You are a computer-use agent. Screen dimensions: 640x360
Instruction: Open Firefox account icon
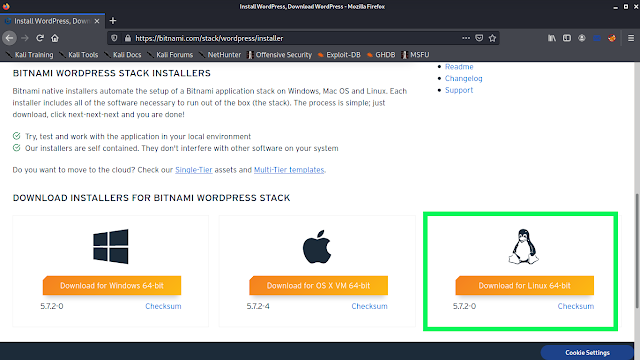pos(582,38)
